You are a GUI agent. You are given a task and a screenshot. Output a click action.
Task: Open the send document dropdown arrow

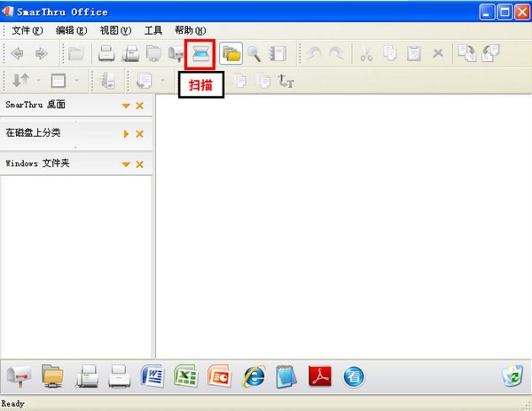[163, 81]
